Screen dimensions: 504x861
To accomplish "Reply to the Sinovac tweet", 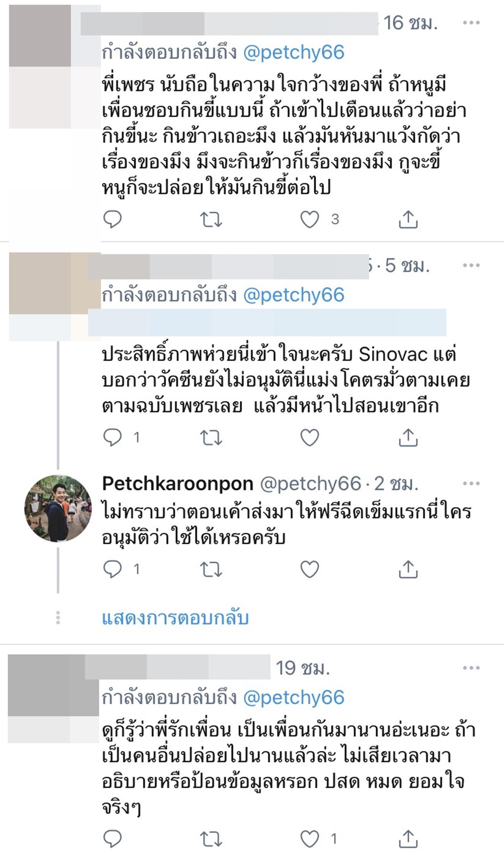I will 112,437.
